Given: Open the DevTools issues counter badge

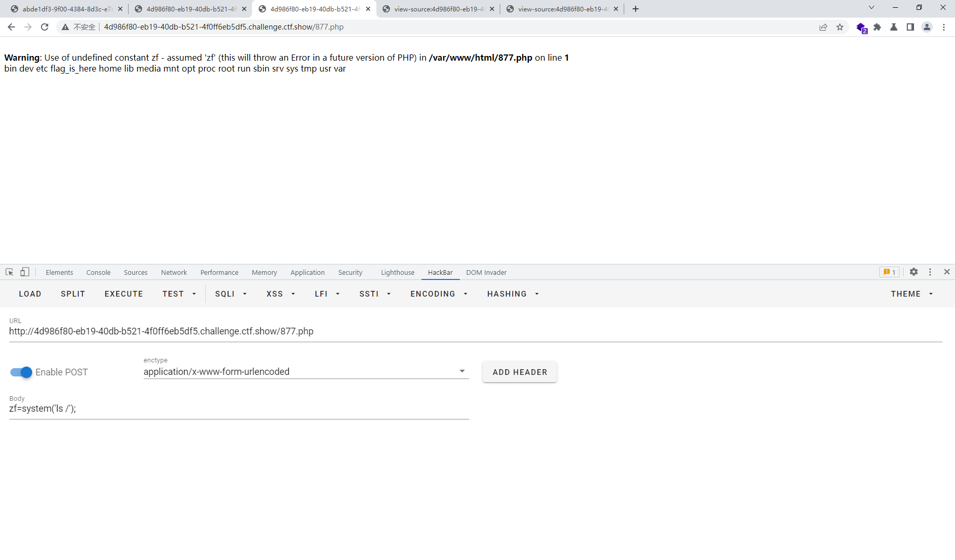Looking at the screenshot, I should pos(889,272).
